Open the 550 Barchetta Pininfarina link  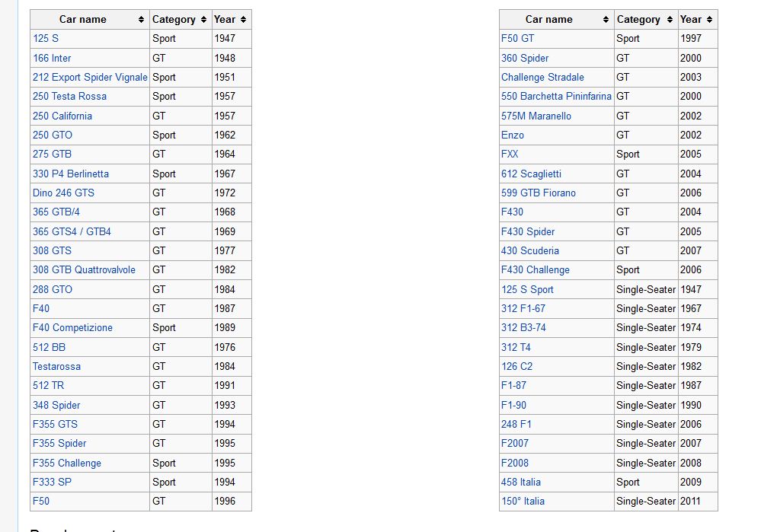point(556,97)
